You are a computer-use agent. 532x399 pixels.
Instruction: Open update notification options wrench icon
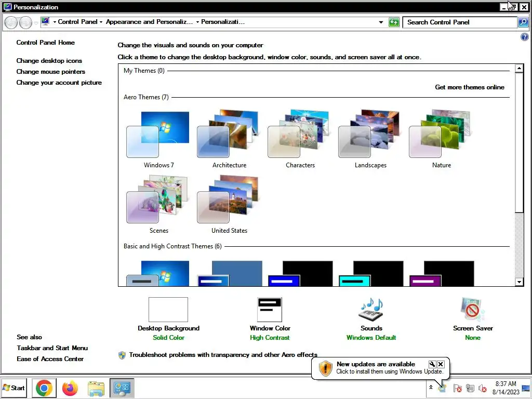tap(432, 364)
